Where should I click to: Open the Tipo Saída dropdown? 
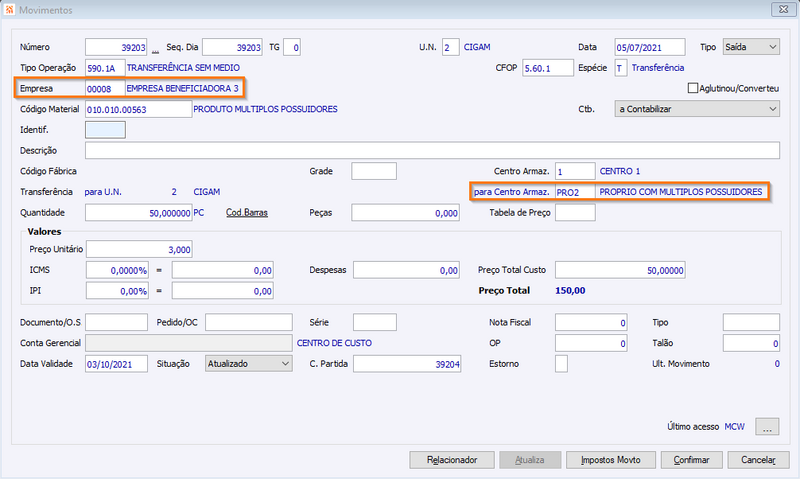click(x=751, y=47)
